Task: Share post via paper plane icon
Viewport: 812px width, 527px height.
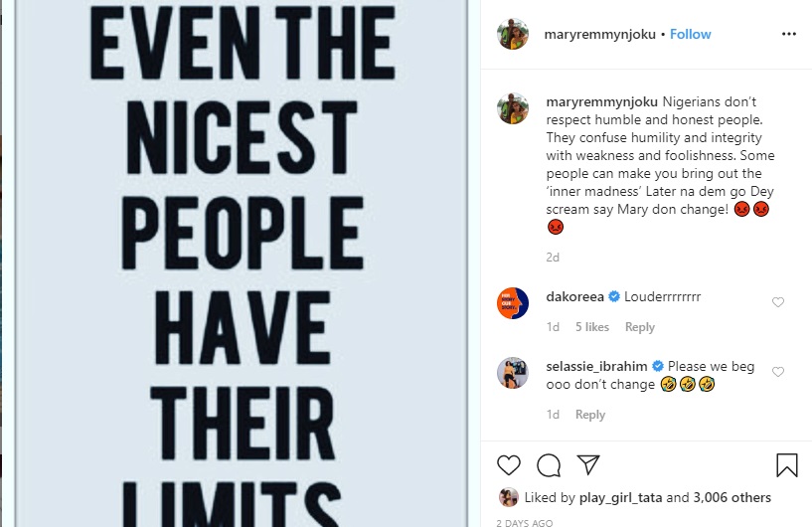Action: coord(587,465)
